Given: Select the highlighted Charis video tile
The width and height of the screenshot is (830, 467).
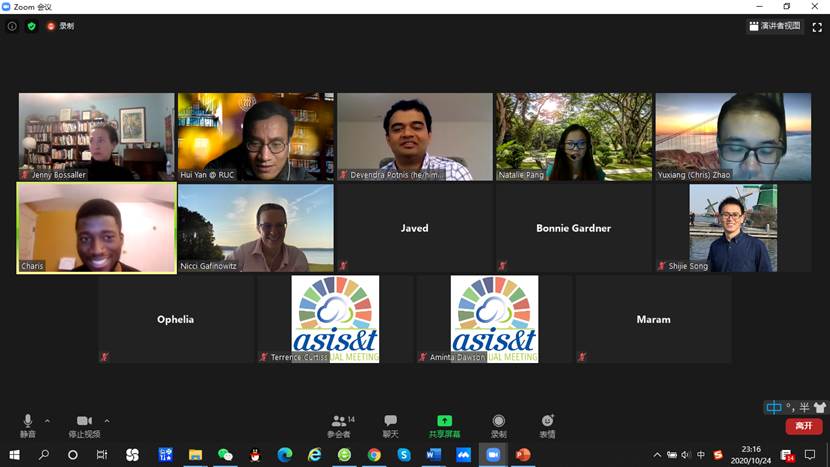Looking at the screenshot, I should click(96, 228).
